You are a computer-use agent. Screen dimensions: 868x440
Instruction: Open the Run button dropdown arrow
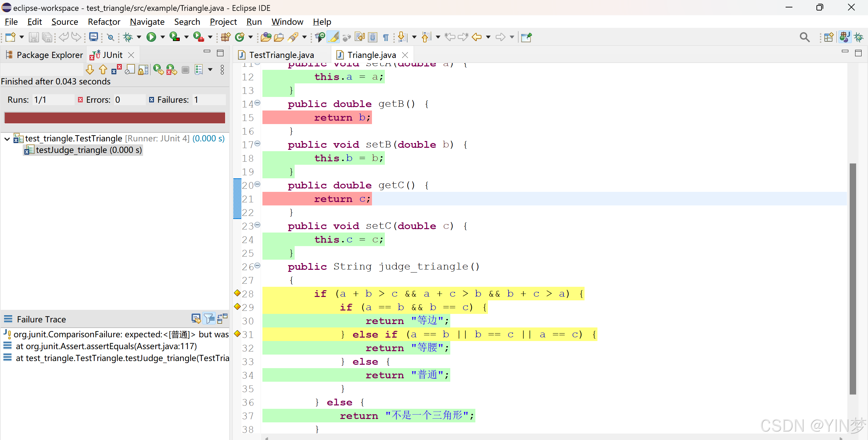tap(163, 37)
